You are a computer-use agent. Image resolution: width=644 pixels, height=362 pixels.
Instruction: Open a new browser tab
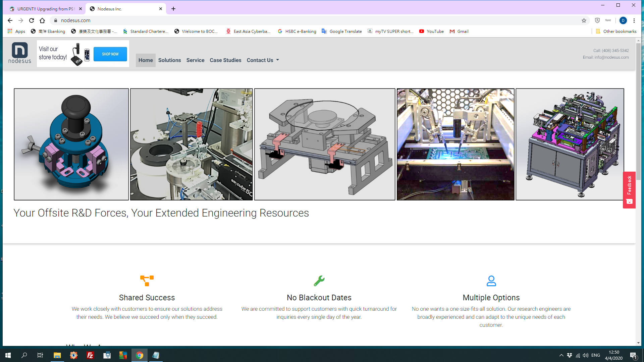point(173,9)
